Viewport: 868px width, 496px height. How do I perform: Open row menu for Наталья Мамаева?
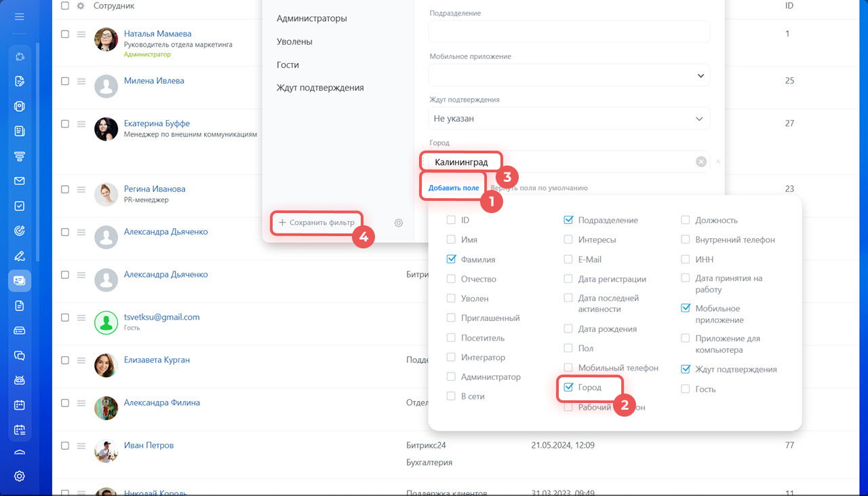coord(81,34)
